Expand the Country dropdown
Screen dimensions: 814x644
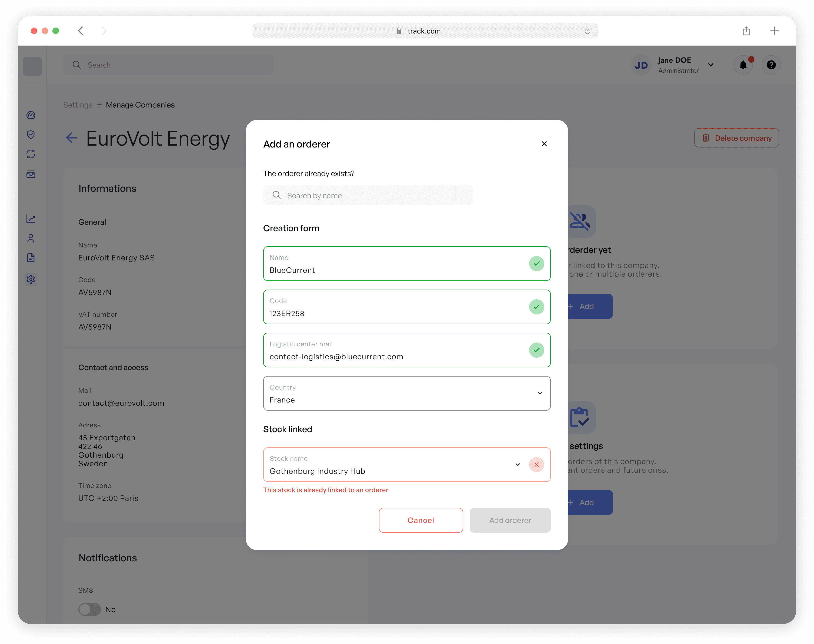point(540,393)
